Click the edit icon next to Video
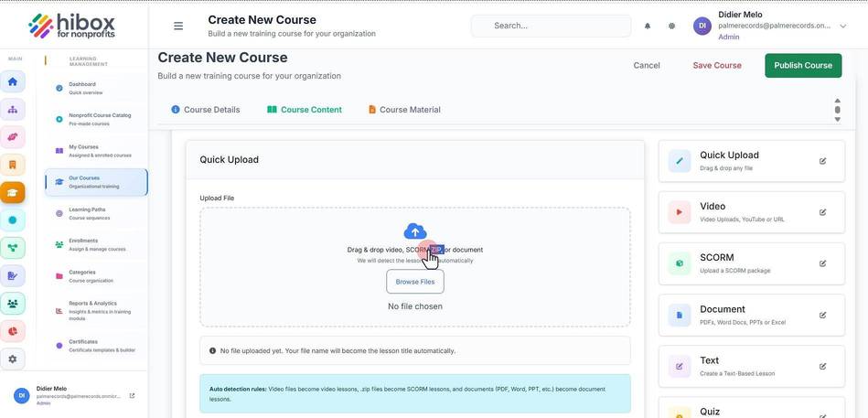Viewport: 868px width, 418px height. click(x=822, y=212)
